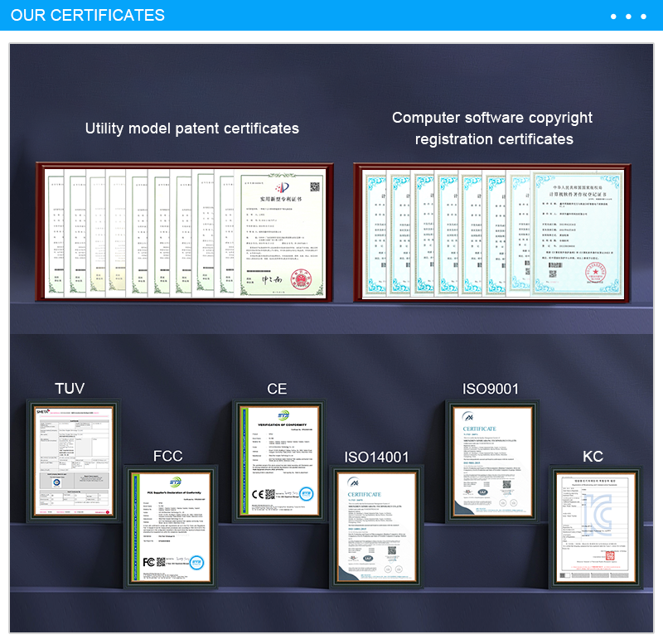Click the "Computer software copyright registration certificates" heading
The image size is (663, 644).
[493, 128]
